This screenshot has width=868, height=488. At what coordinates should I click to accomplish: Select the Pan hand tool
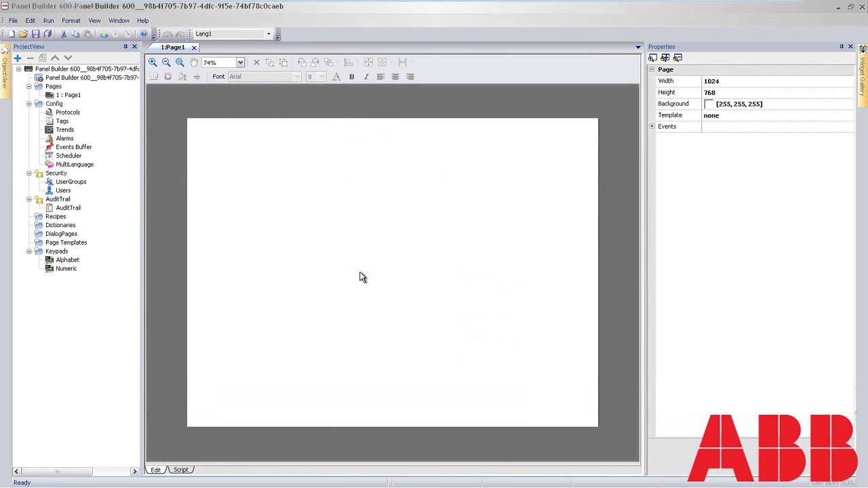click(194, 62)
